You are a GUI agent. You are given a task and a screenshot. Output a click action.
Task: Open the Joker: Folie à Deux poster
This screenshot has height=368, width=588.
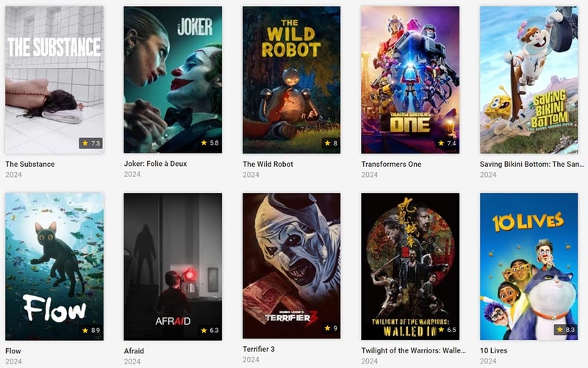tap(173, 79)
